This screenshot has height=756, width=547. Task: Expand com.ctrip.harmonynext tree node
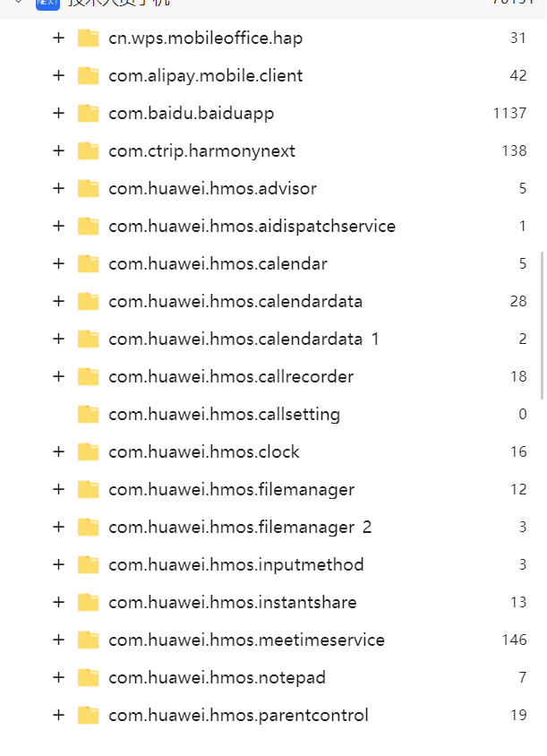tap(58, 150)
